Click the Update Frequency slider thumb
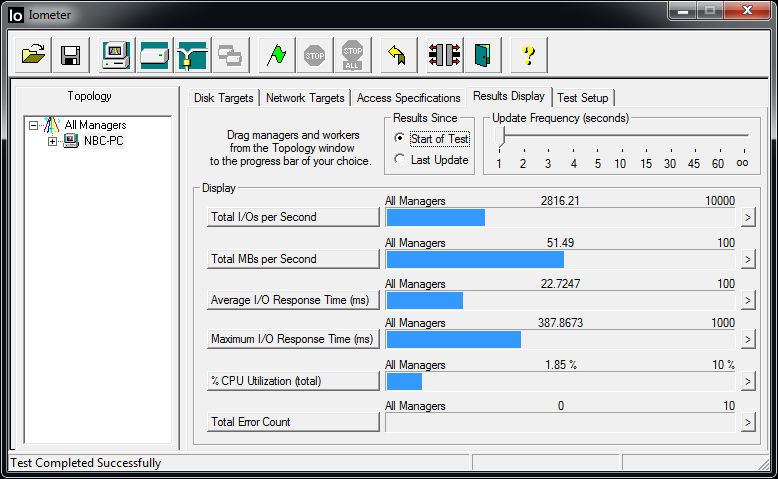The height and width of the screenshot is (479, 778). coord(500,137)
